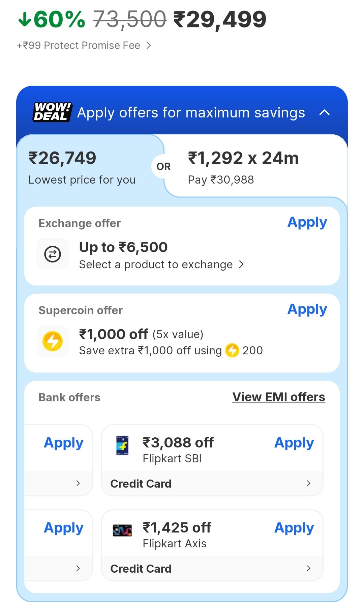Apply the Exchange offer
This screenshot has height=602, width=364.
307,222
